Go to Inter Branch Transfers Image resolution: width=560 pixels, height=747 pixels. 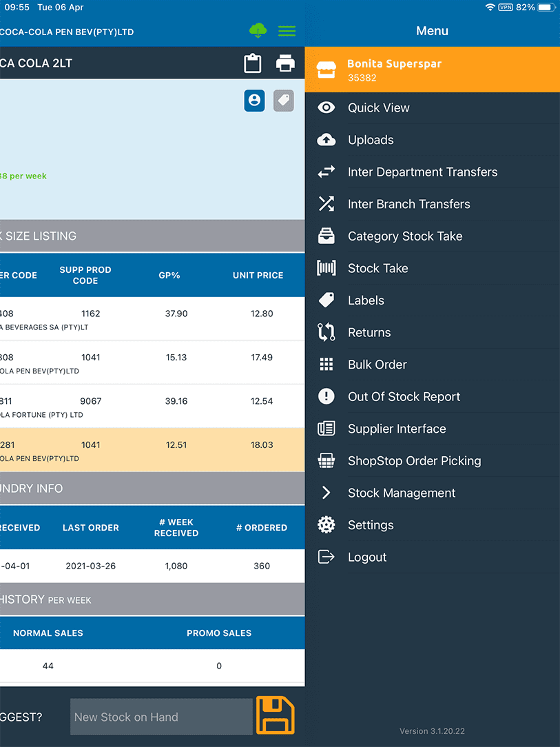[432, 204]
